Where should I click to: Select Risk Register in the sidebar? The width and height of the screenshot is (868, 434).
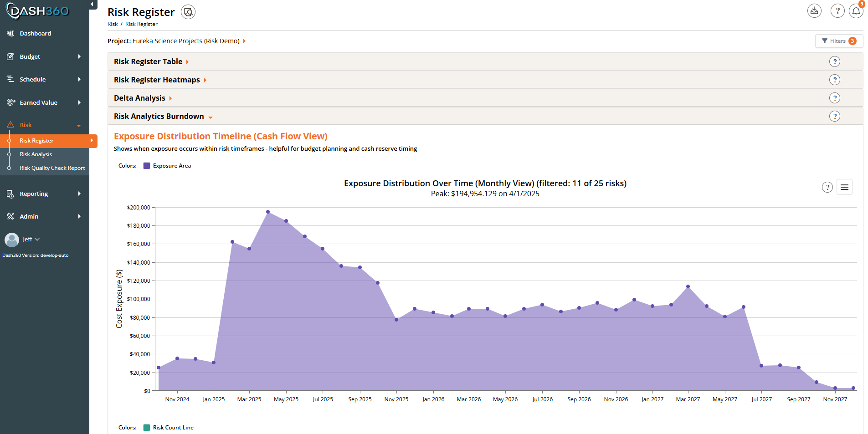pos(48,141)
